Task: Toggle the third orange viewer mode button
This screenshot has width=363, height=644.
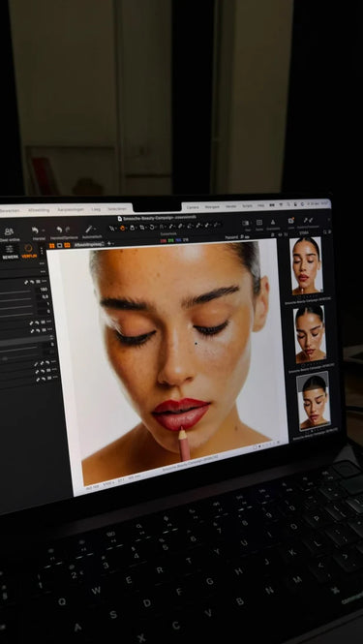Action: click(x=67, y=245)
